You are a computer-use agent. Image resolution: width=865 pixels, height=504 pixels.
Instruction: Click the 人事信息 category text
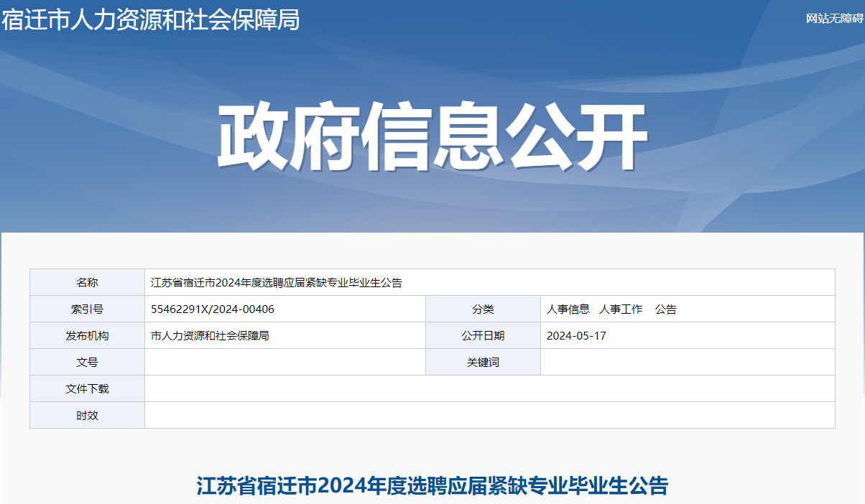click(x=568, y=309)
